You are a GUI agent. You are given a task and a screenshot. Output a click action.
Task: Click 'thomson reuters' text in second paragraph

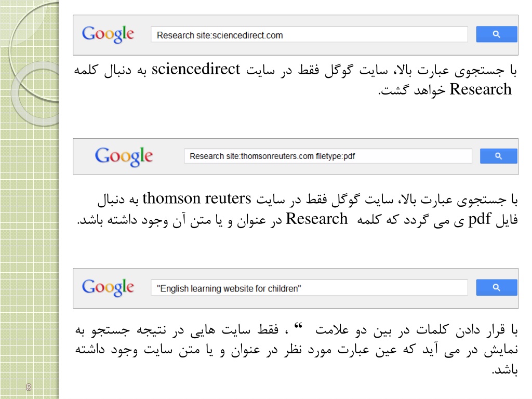click(197, 198)
